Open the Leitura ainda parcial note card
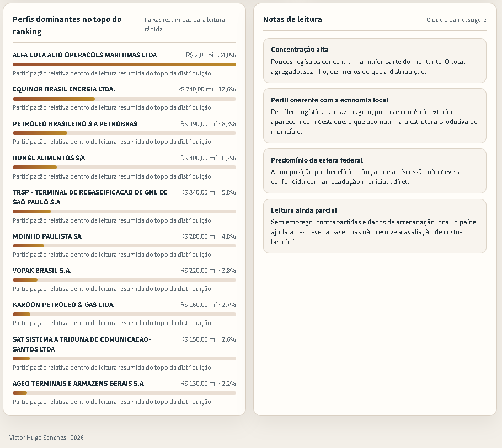 pyautogui.click(x=375, y=226)
